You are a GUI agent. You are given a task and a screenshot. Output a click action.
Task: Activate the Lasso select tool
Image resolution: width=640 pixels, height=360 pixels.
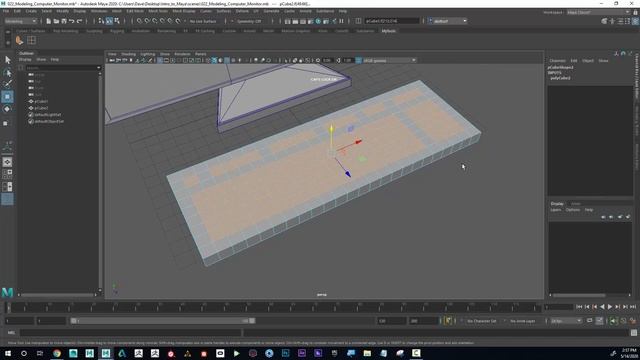[7, 73]
